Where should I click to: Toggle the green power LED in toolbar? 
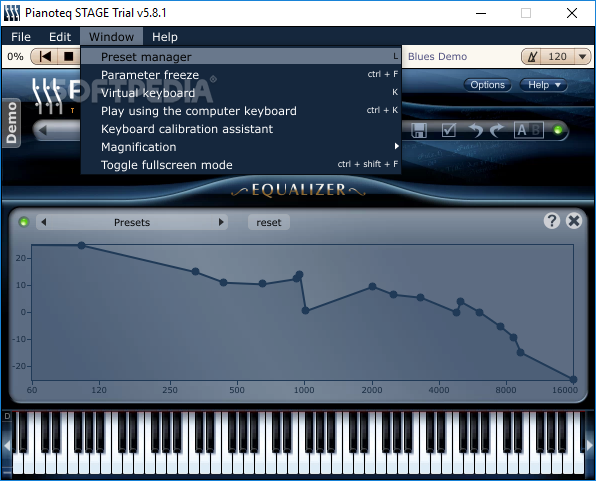(558, 130)
